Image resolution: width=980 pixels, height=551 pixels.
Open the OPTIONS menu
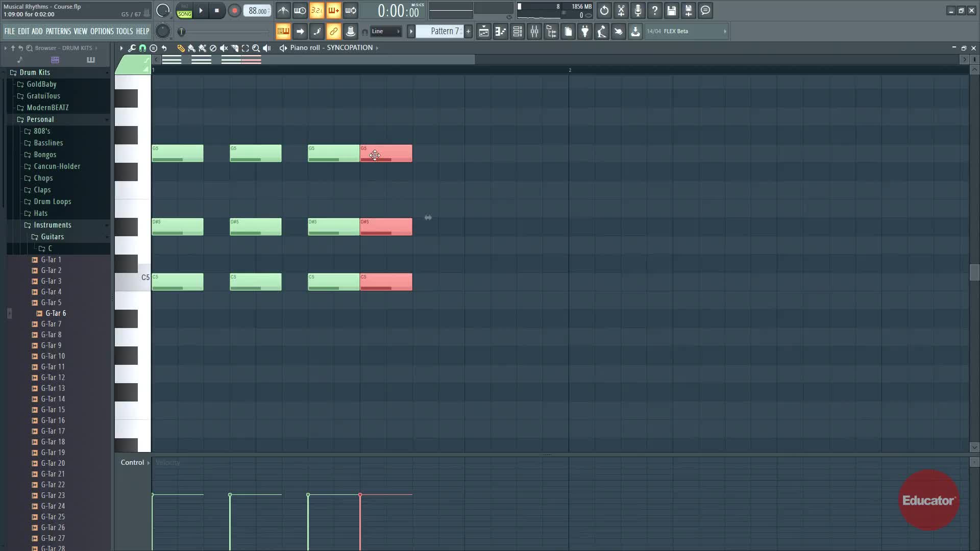(x=102, y=32)
